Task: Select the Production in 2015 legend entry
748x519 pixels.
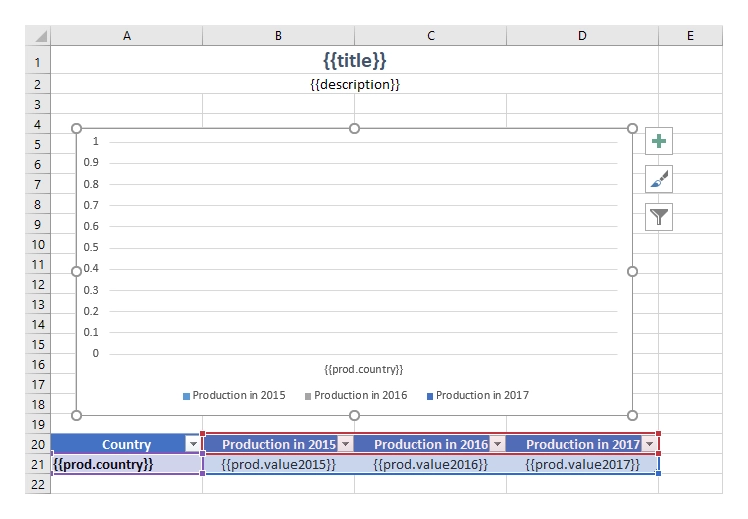Action: pos(234,395)
